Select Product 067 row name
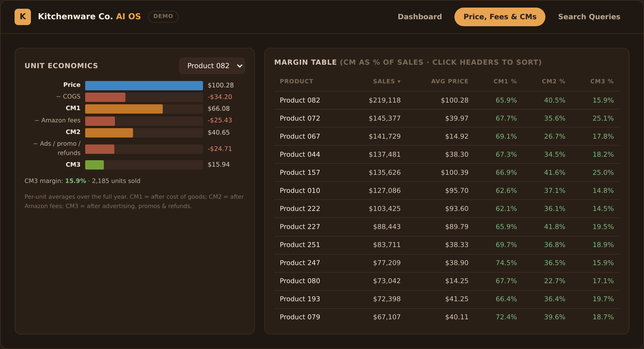 click(300, 136)
